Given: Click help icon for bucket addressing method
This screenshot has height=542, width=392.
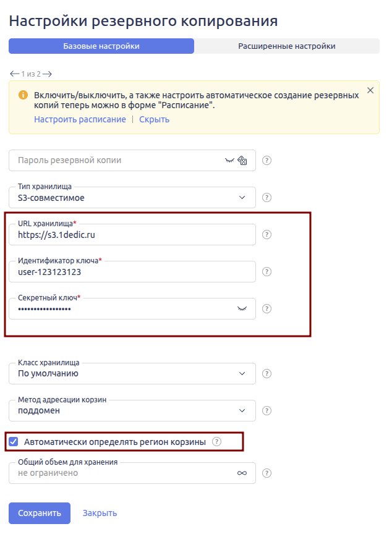Looking at the screenshot, I should click(267, 410).
